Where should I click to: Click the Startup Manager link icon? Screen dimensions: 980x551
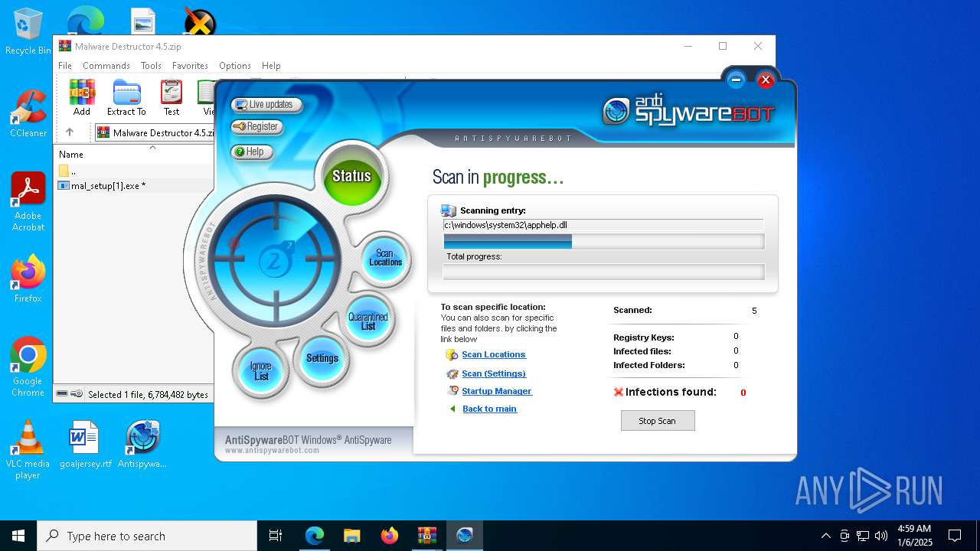[x=452, y=391]
